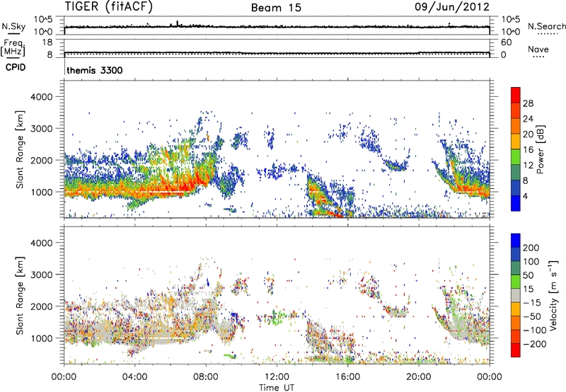Click the 08:00 time tick label

coord(206,377)
